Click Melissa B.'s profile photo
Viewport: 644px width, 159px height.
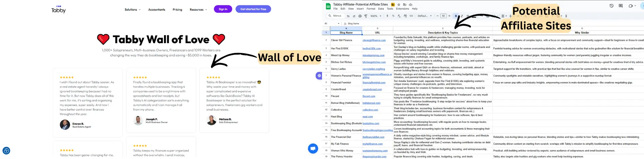(212, 120)
